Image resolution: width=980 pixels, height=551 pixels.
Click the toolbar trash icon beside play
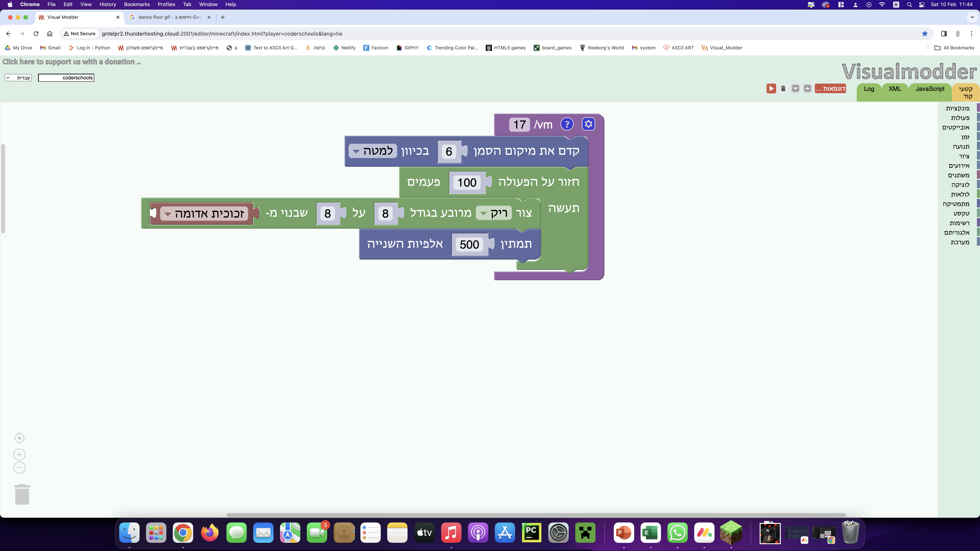(x=783, y=89)
